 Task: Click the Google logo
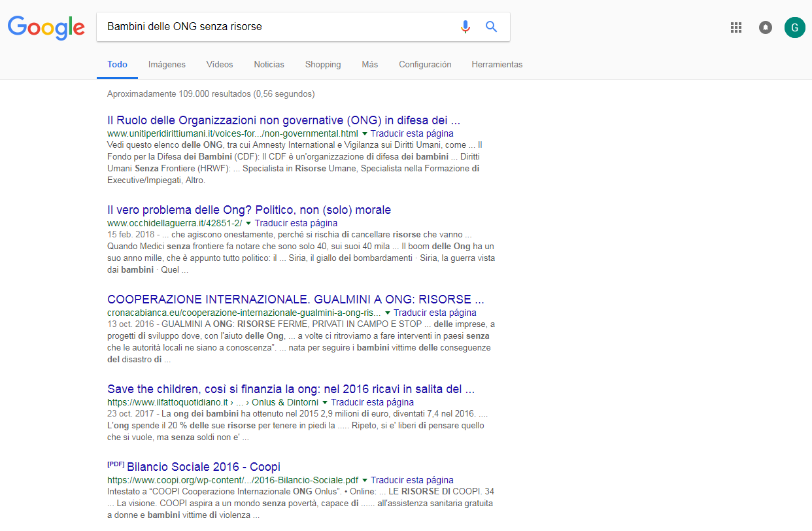46,27
